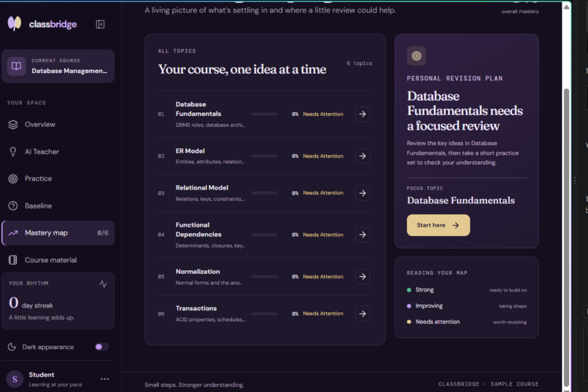Viewport: 588px width, 392px height.
Task: Click the Student avatar S circle
Action: click(x=15, y=379)
